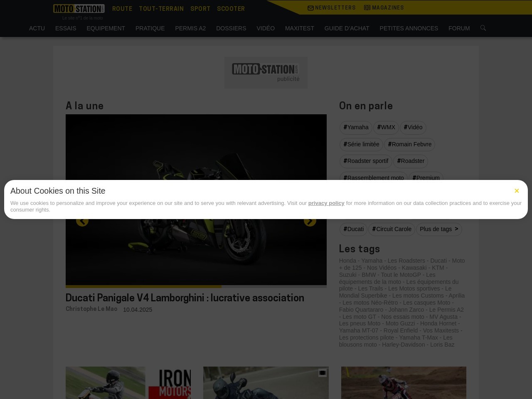Select the TOUT-TERRAIN category
The width and height of the screenshot is (532, 399).
tap(161, 9)
